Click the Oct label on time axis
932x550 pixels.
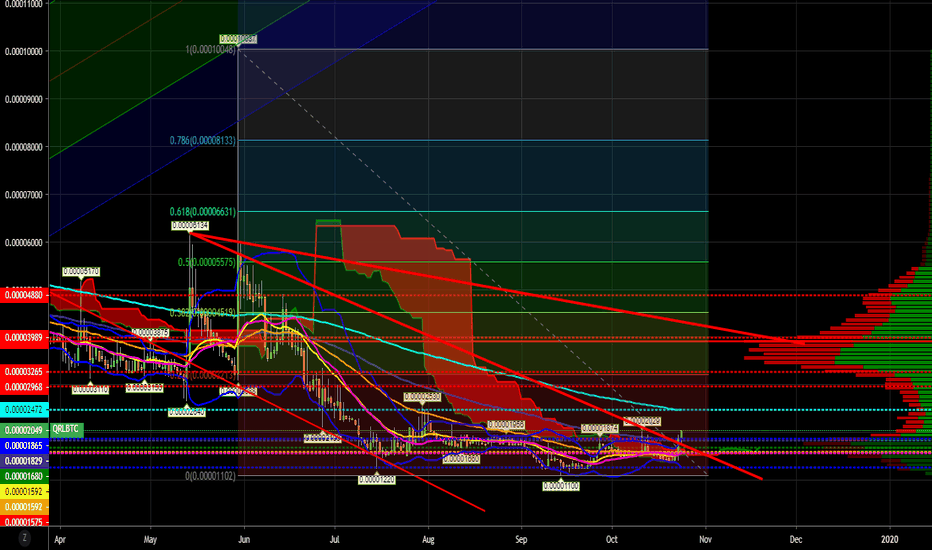pyautogui.click(x=612, y=539)
